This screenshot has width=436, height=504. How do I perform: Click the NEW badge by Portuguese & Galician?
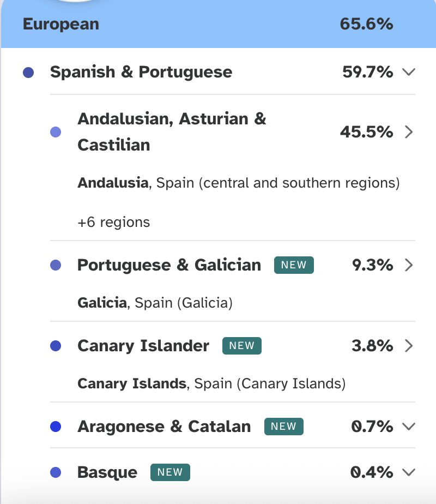(x=294, y=265)
